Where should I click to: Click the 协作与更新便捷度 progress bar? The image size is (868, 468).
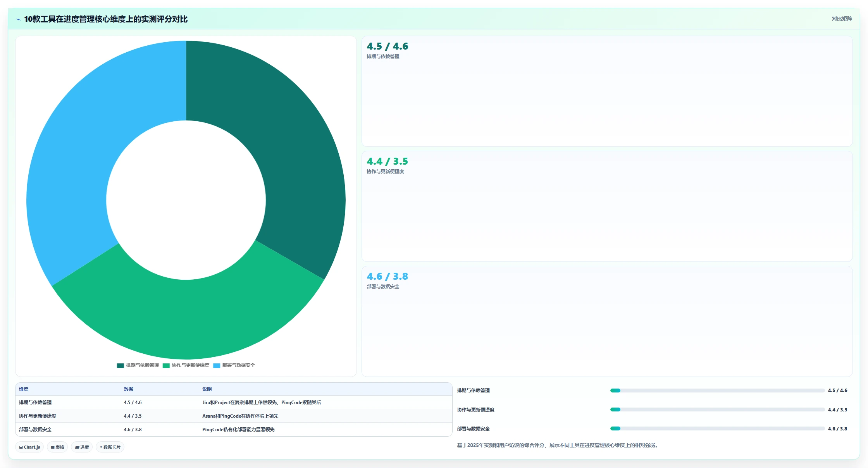pos(717,409)
